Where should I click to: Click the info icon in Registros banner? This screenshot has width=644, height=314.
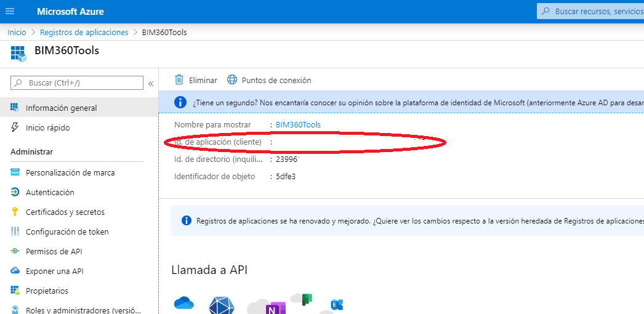click(187, 221)
